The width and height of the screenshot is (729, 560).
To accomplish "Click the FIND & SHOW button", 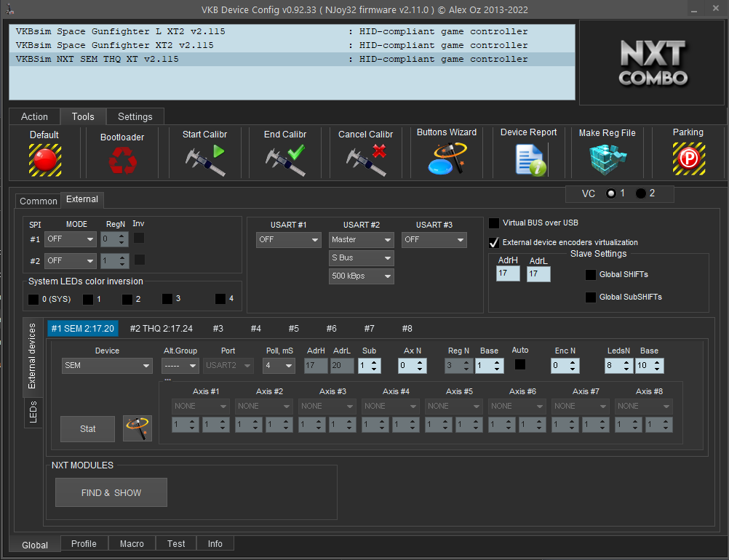I will [x=111, y=492].
